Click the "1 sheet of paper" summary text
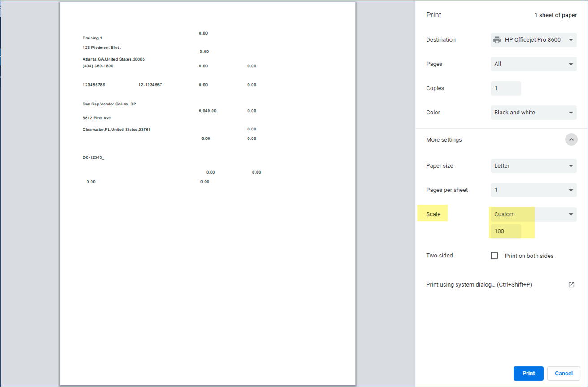The height and width of the screenshot is (387, 588). pyautogui.click(x=555, y=15)
